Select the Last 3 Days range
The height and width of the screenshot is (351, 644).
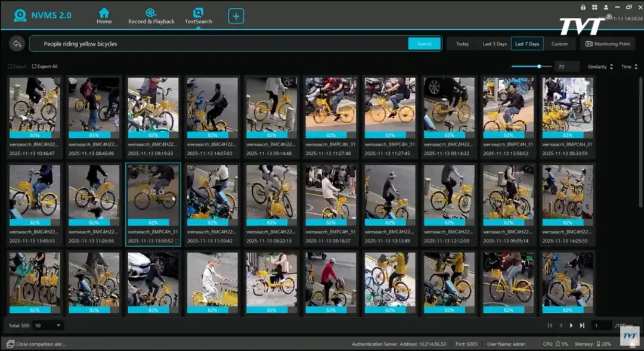(494, 44)
